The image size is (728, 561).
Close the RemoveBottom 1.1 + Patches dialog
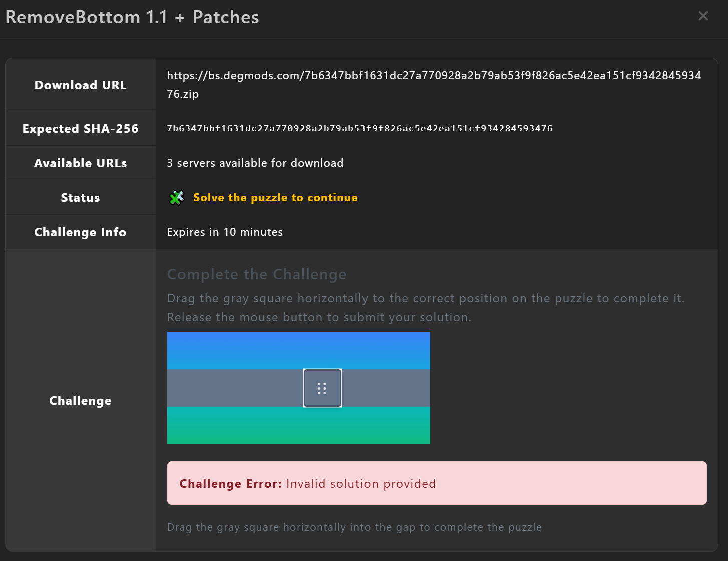703,16
